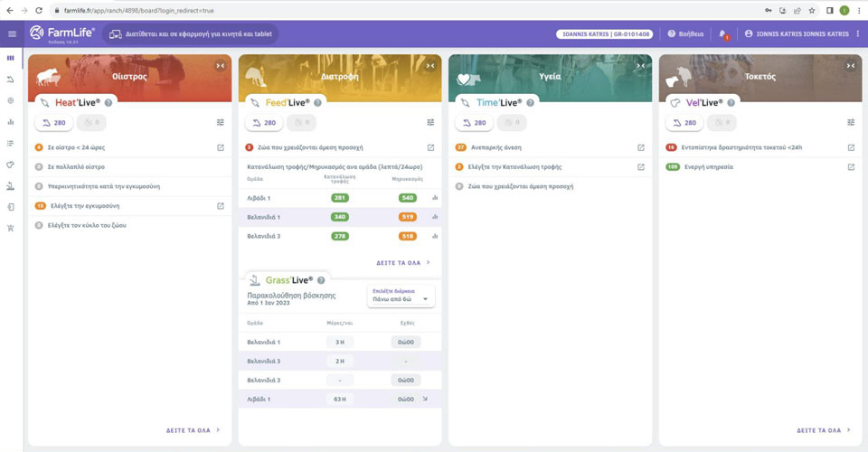Open bar chart statistics icon in left sidebar
This screenshot has height=452, width=868.
(11, 122)
